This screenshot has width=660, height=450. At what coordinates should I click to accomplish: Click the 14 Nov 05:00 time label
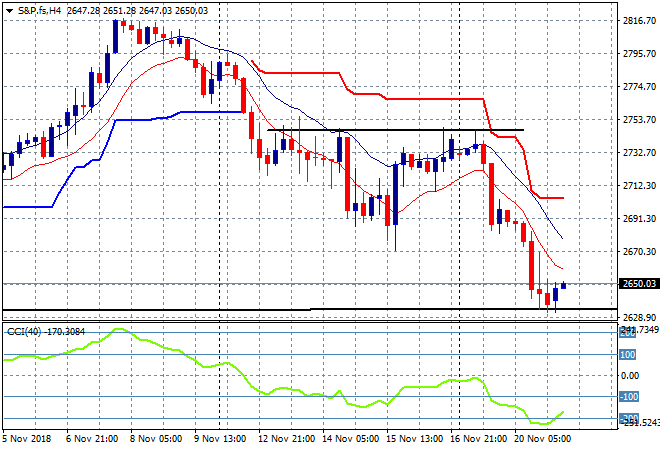pos(350,439)
